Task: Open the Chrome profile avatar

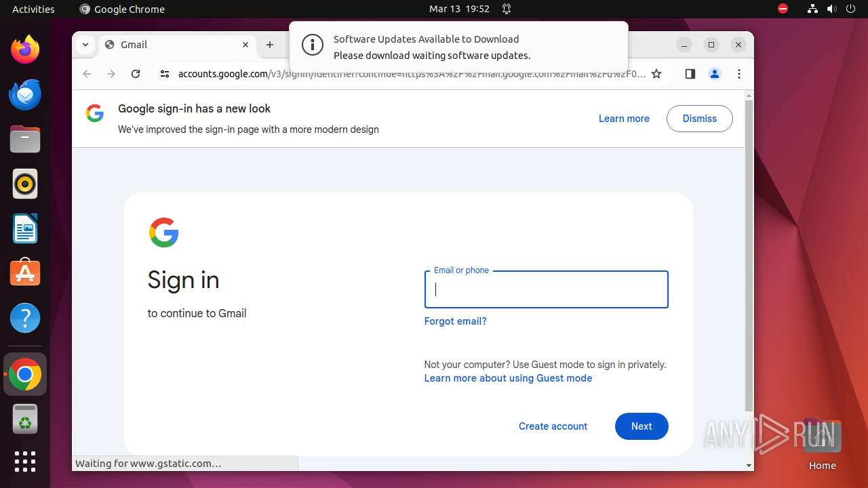Action: click(x=715, y=74)
